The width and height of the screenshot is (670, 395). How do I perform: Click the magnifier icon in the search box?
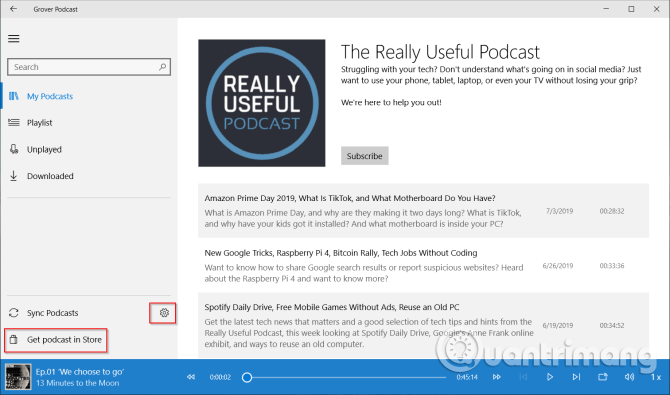(x=162, y=67)
